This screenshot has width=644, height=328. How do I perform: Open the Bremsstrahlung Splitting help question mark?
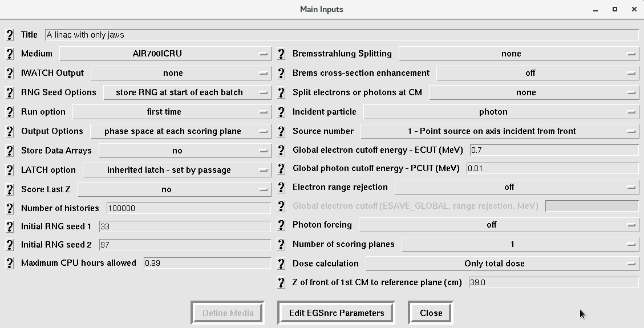pyautogui.click(x=281, y=54)
